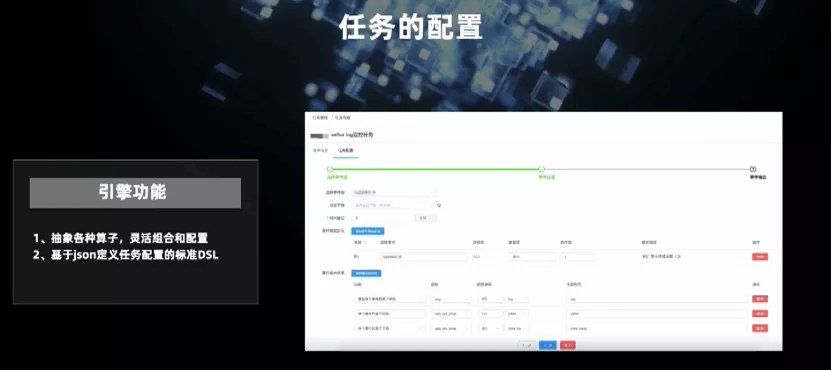
Task: Click the field name input showing log
Action: pyautogui.click(x=656, y=299)
